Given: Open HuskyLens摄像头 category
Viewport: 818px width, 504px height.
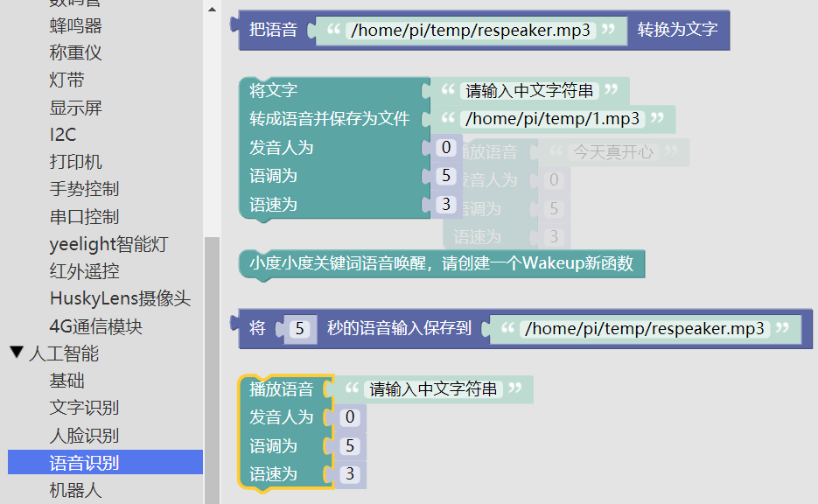Looking at the screenshot, I should (120, 298).
